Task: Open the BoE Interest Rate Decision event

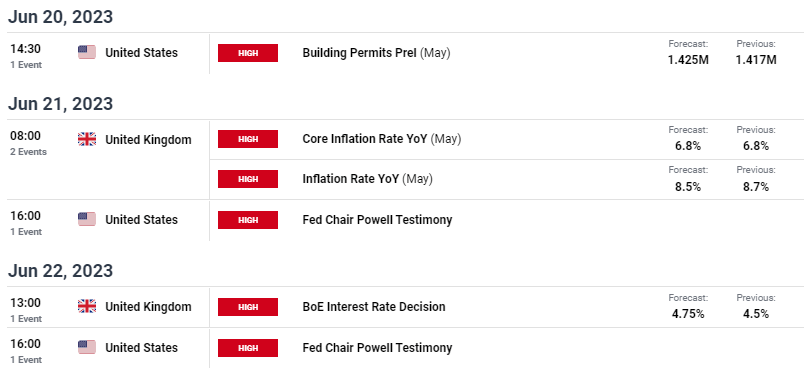Action: [x=374, y=307]
